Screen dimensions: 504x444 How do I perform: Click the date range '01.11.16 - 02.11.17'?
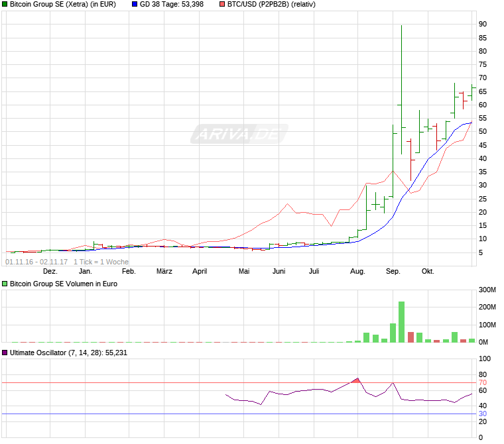tap(36, 262)
